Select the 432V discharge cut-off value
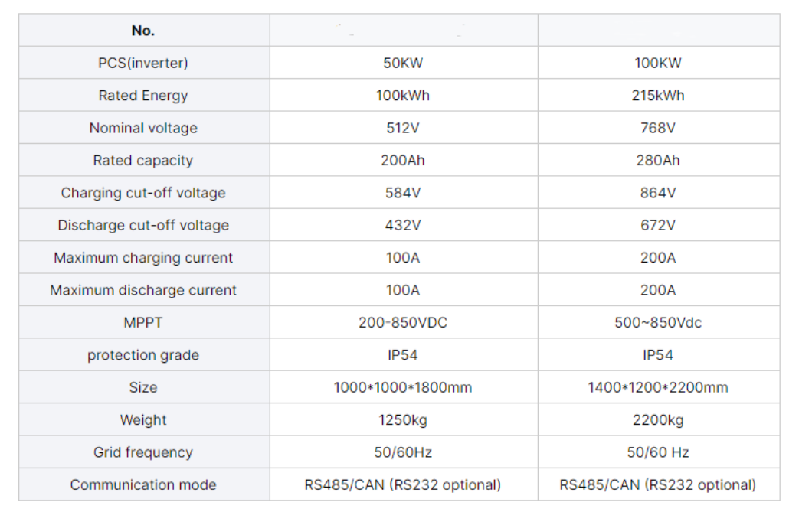Screen dimensions: 812x512 coord(403,225)
